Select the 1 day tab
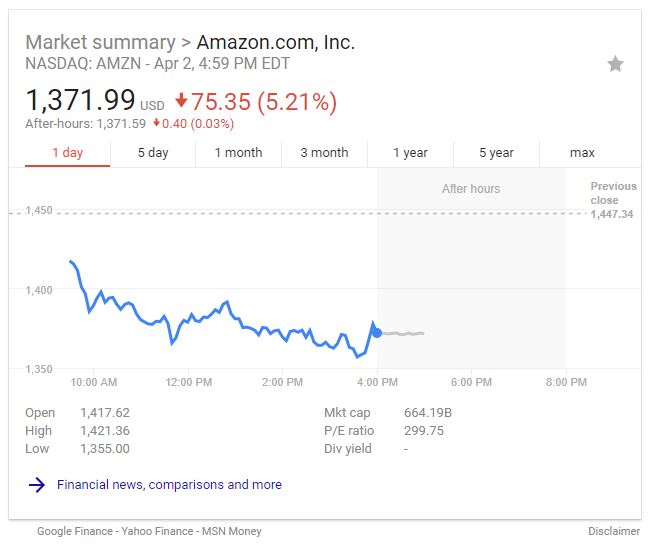Viewport: 652px width, 544px height. coord(67,153)
